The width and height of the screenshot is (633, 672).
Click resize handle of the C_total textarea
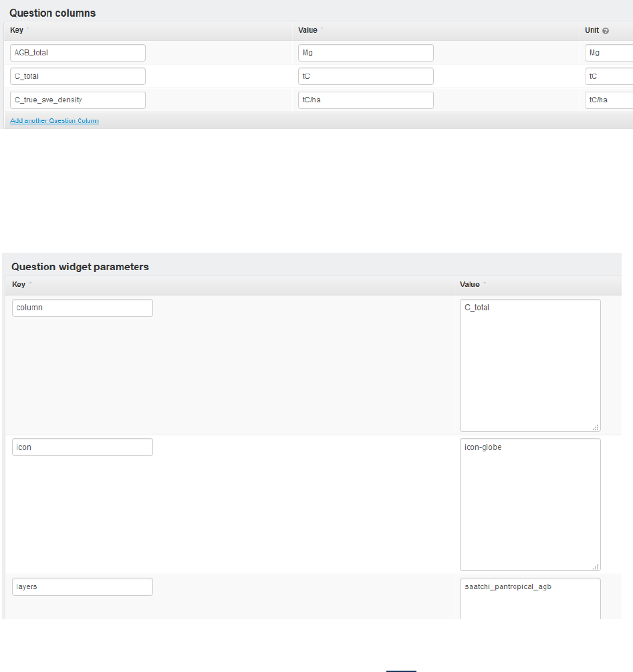coord(596,427)
